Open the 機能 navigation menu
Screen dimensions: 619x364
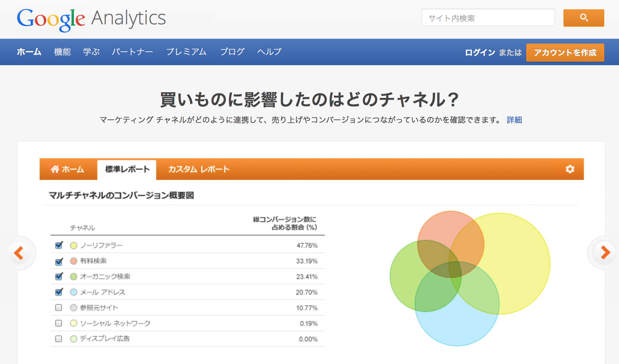click(x=62, y=52)
